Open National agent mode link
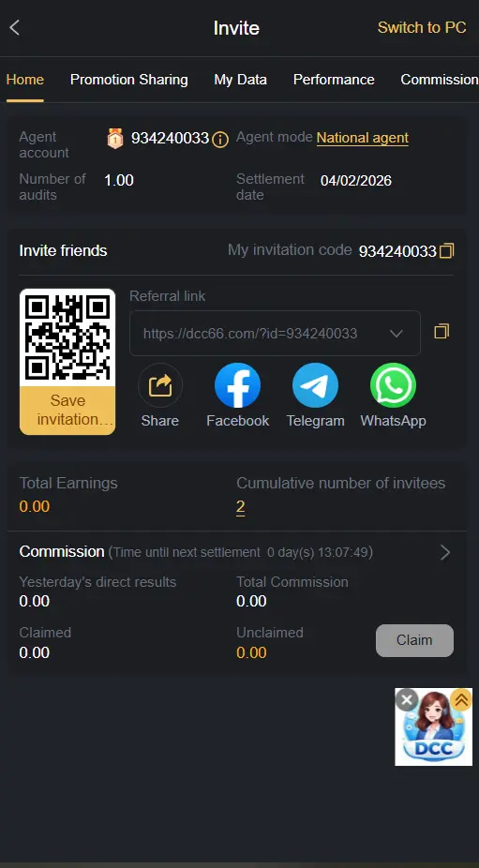This screenshot has height=868, width=479. (363, 138)
